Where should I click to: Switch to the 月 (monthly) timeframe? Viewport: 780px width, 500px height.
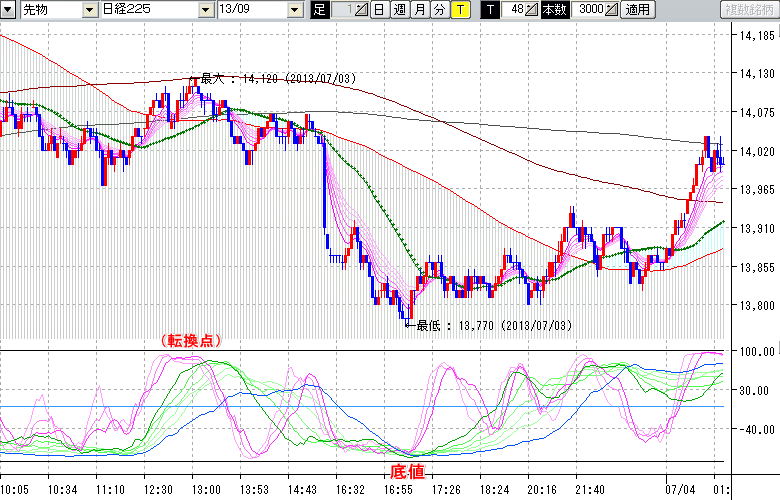419,10
